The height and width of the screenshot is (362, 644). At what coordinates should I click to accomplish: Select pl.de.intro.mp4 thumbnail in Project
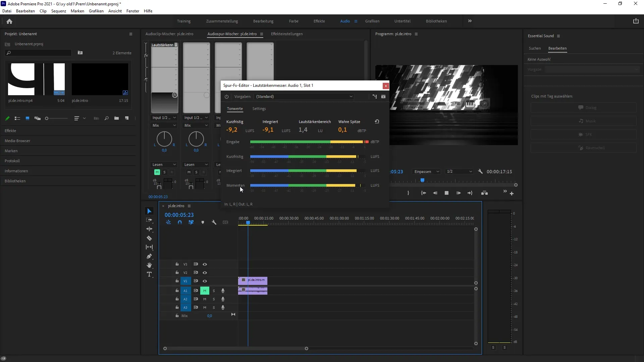[x=36, y=79]
